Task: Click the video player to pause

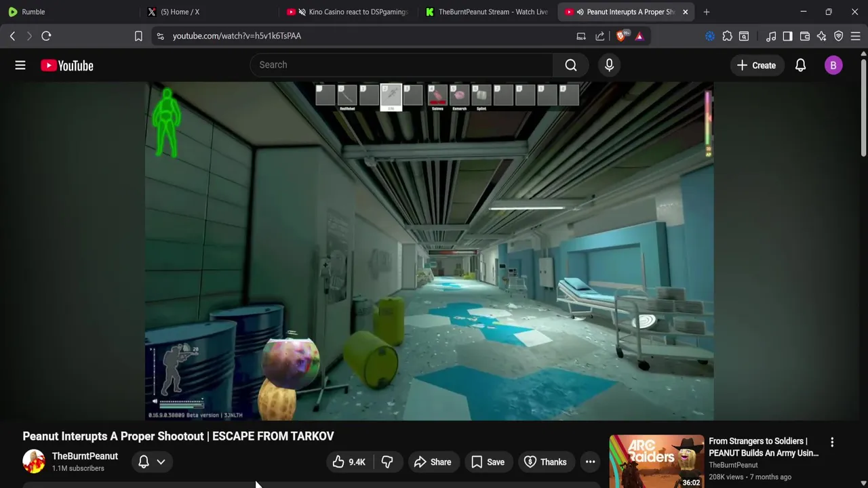Action: [429, 251]
